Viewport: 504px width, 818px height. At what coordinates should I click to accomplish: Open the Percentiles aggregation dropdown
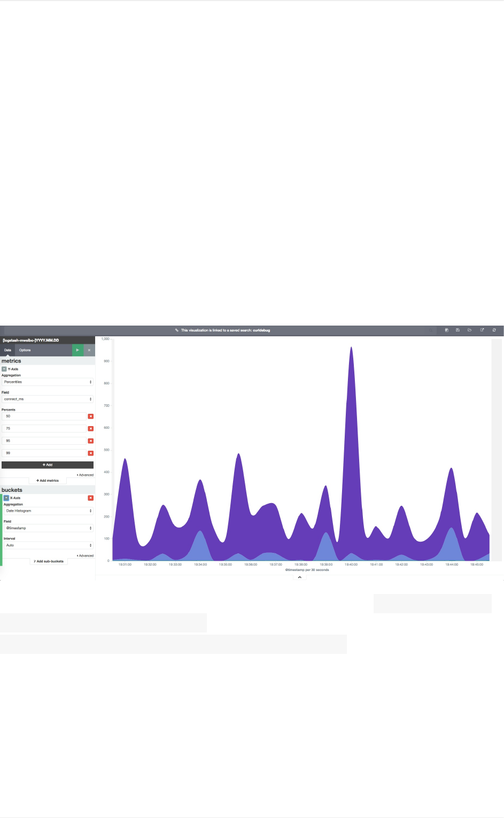48,382
